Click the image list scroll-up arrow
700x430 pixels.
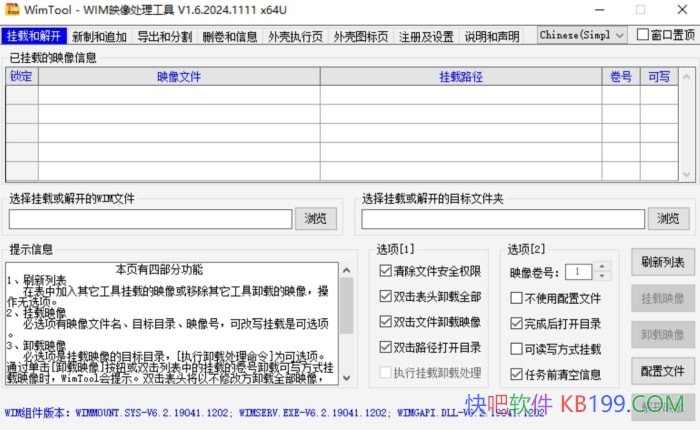click(x=686, y=77)
